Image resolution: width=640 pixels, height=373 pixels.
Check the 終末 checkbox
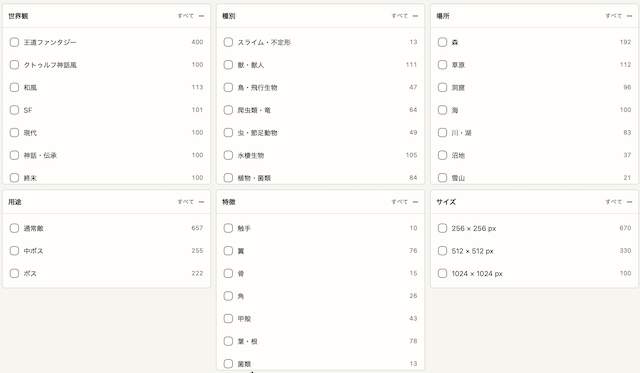pos(14,178)
